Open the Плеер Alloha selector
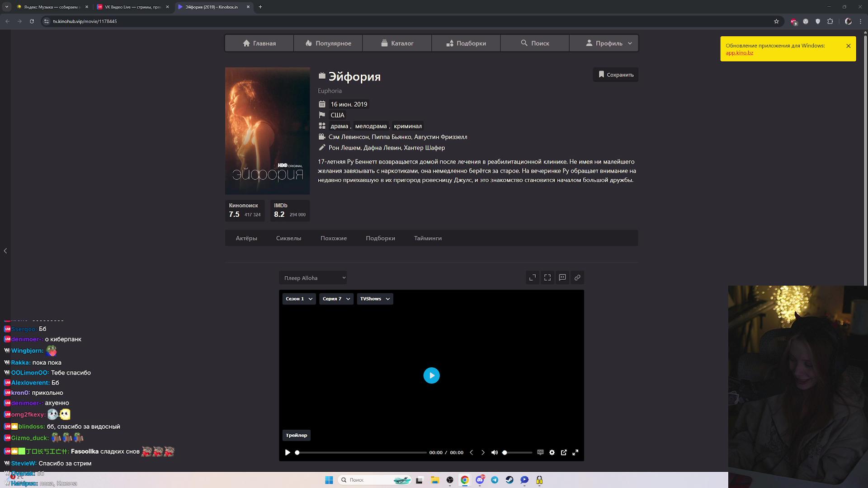Image resolution: width=868 pixels, height=488 pixels. pyautogui.click(x=313, y=278)
